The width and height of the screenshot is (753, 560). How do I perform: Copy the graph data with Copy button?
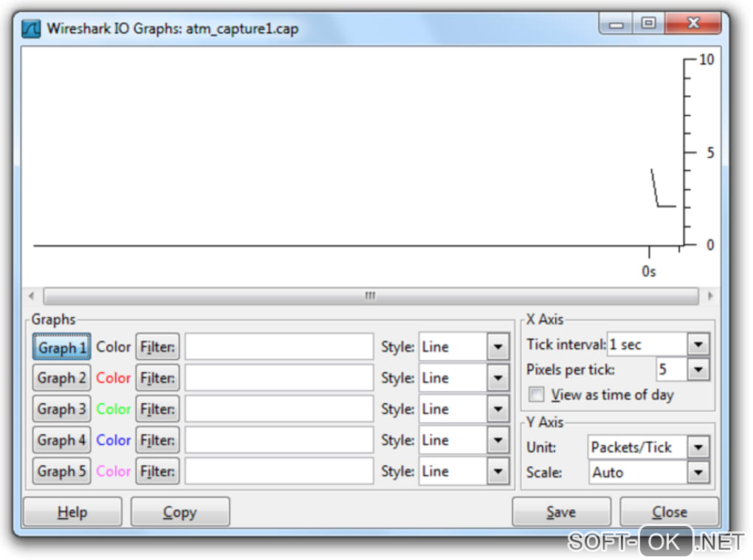pos(180,512)
